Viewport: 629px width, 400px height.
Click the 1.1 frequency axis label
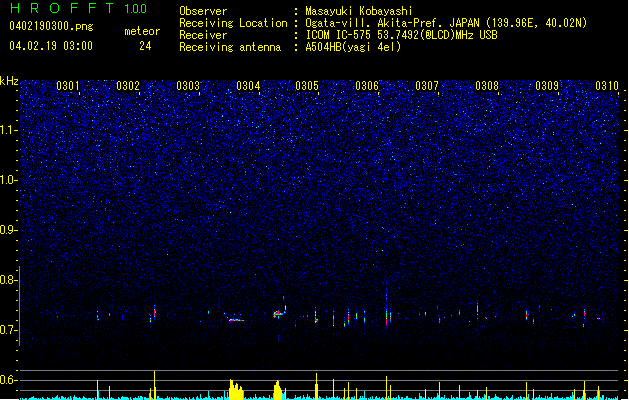[9, 130]
